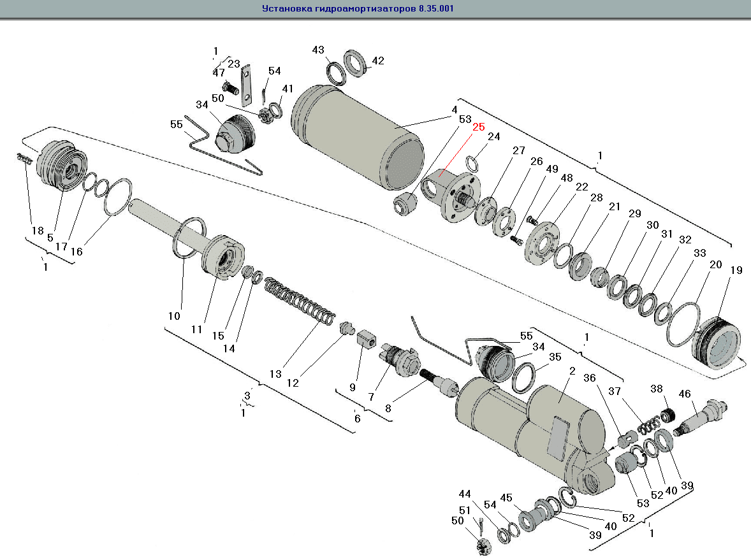Click part number 38 label
The image size is (751, 560).
coord(657,389)
